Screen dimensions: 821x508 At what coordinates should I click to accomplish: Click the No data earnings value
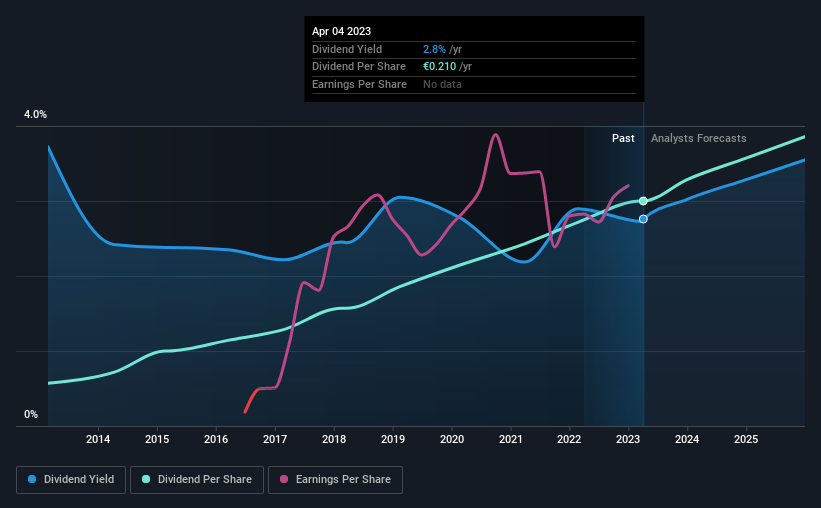tap(442, 84)
